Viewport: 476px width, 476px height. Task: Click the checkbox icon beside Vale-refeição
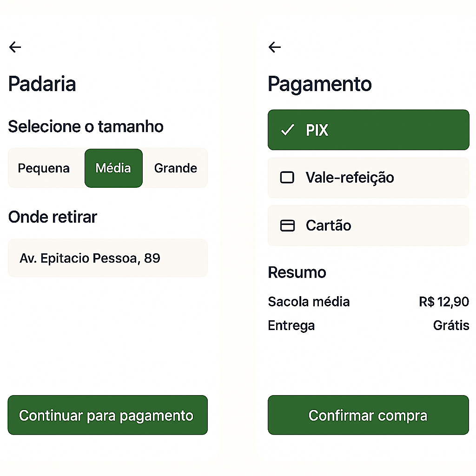(x=287, y=178)
